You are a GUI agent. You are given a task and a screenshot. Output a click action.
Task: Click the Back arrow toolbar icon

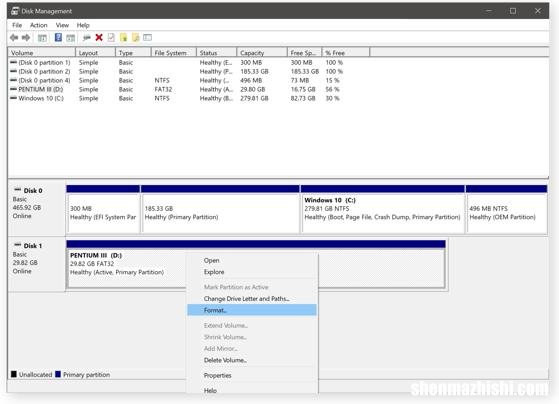pos(14,37)
